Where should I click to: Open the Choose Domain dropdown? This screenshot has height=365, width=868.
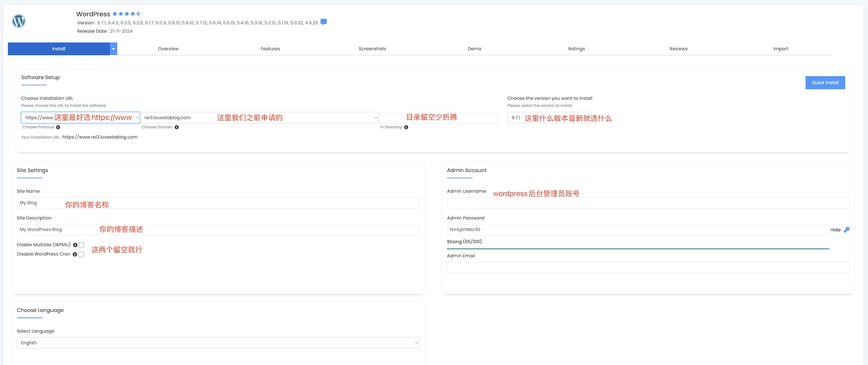(260, 118)
